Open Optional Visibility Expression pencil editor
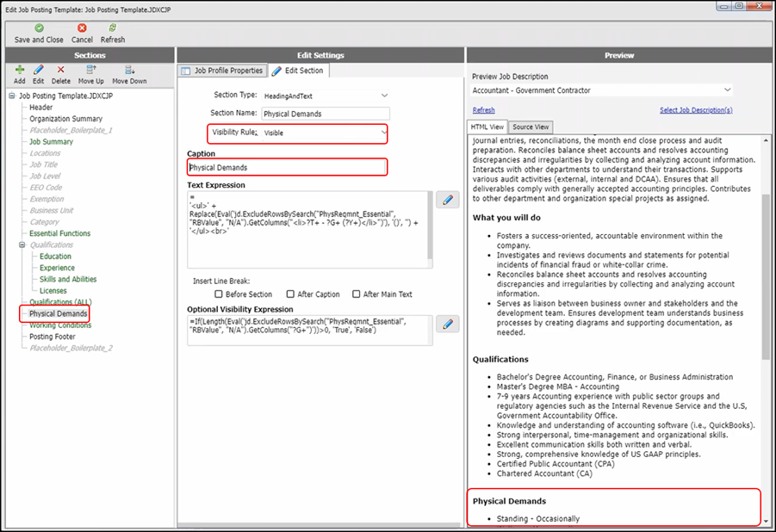Image resolution: width=776 pixels, height=532 pixels. 447,324
